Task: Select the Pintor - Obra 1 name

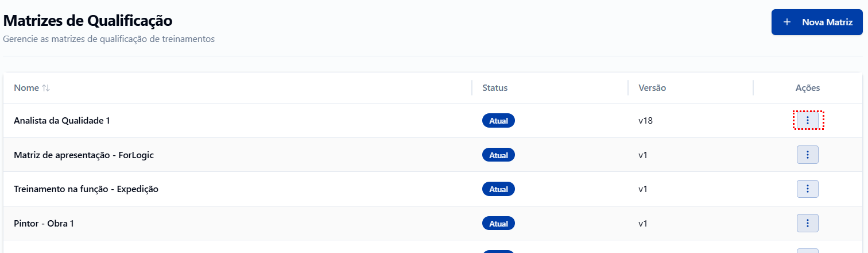Action: pyautogui.click(x=44, y=223)
